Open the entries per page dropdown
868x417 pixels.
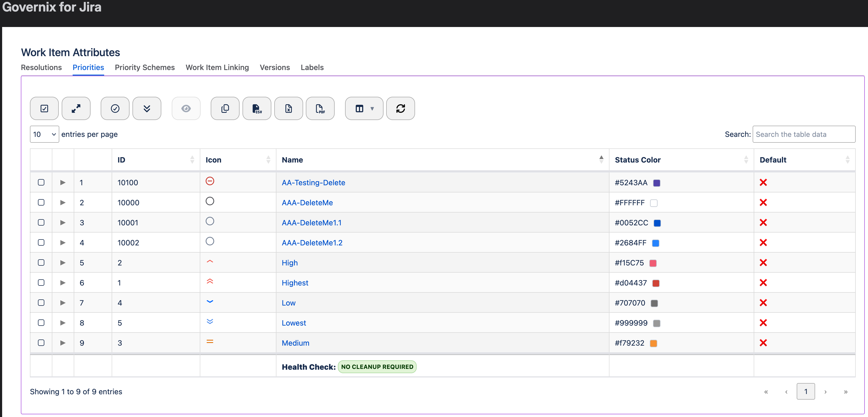point(45,134)
